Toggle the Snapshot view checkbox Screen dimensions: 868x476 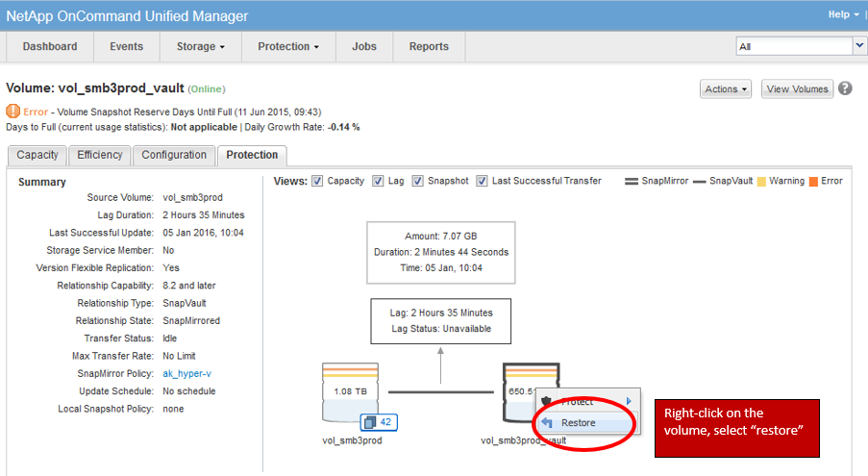[418, 181]
